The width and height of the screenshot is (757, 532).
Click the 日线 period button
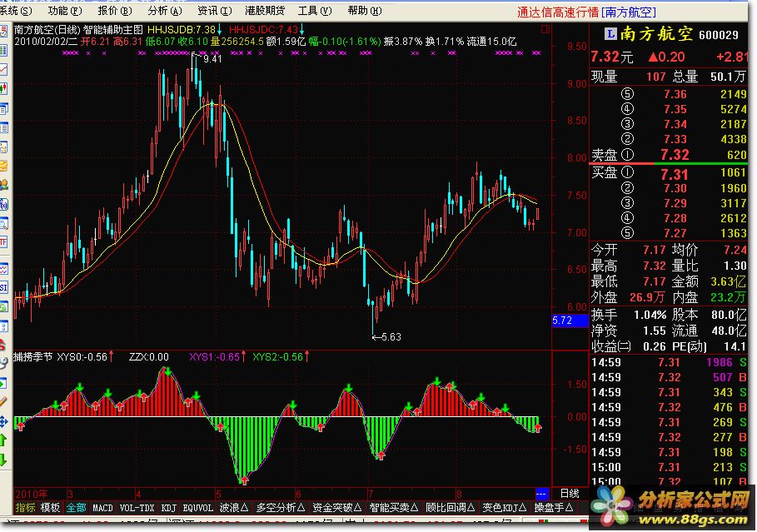(x=569, y=494)
